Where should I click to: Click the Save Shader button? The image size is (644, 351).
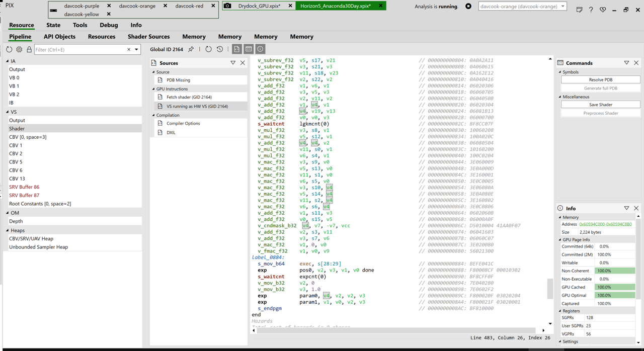coord(601,105)
